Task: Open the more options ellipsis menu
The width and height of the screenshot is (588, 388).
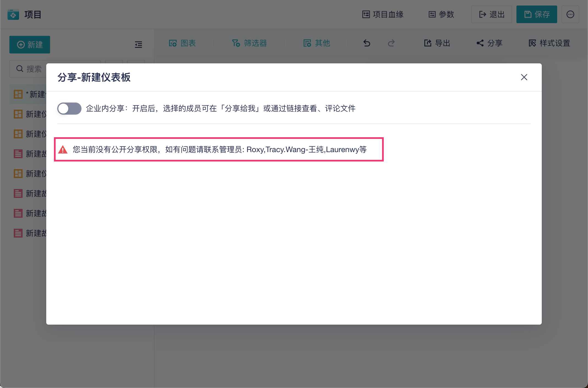Action: pos(570,14)
